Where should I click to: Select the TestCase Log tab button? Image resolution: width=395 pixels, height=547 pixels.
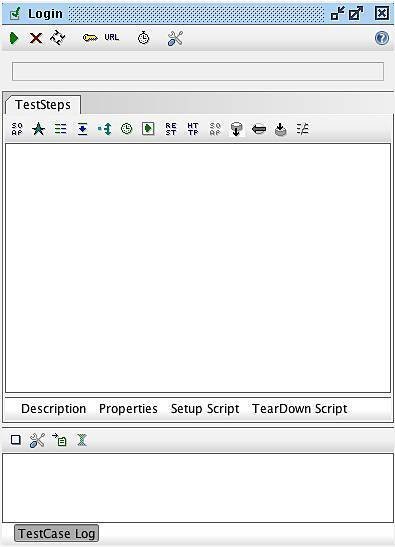[x=57, y=533]
